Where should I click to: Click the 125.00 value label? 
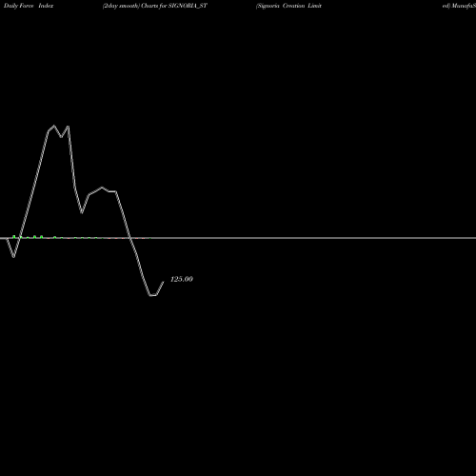(x=182, y=279)
